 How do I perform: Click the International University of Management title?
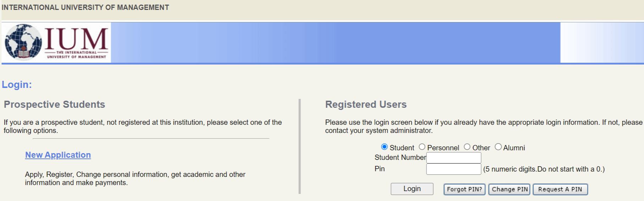(x=85, y=7)
